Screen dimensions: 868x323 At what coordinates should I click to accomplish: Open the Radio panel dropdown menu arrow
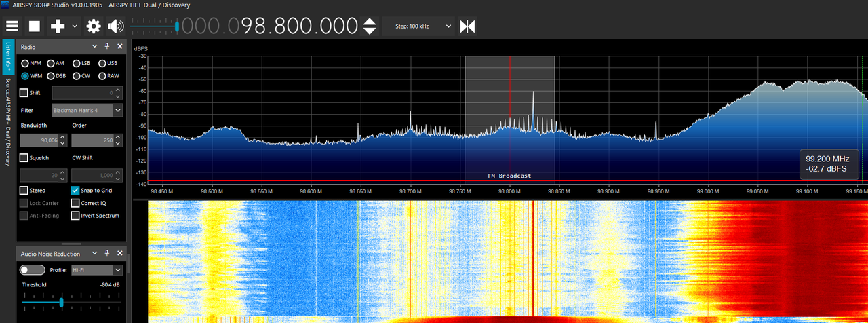94,47
